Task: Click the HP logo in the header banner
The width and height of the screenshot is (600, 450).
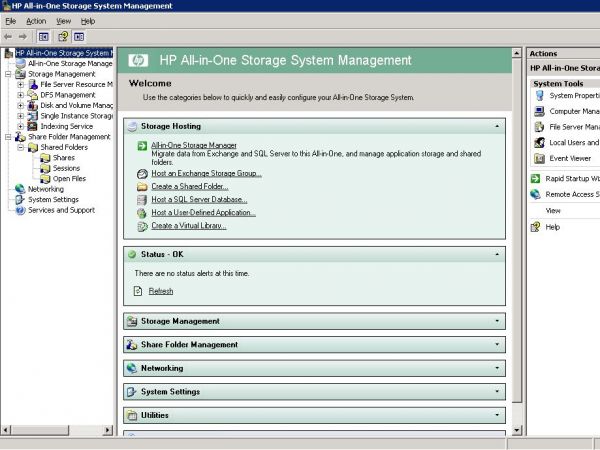Action: (136, 60)
